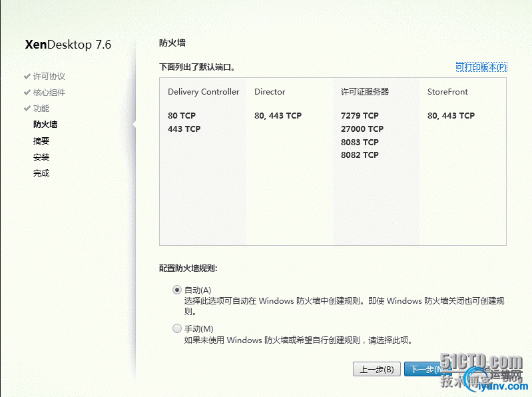Click the 防火墙 page heading
532x397 pixels.
coord(172,43)
